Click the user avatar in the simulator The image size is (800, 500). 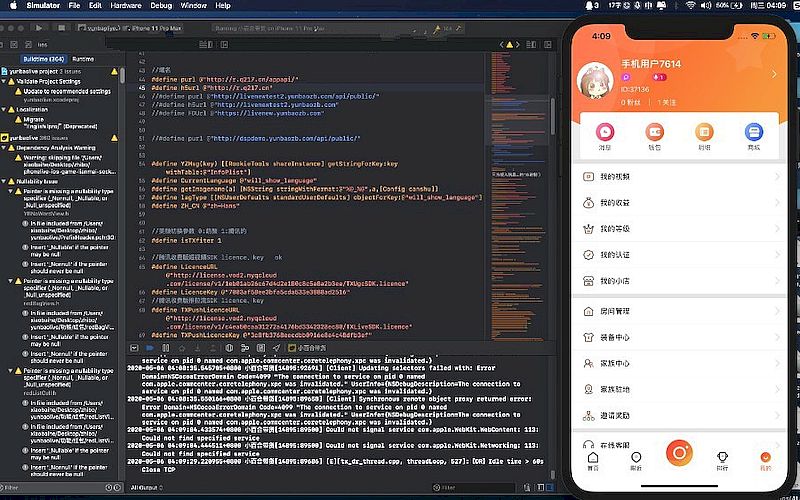595,82
